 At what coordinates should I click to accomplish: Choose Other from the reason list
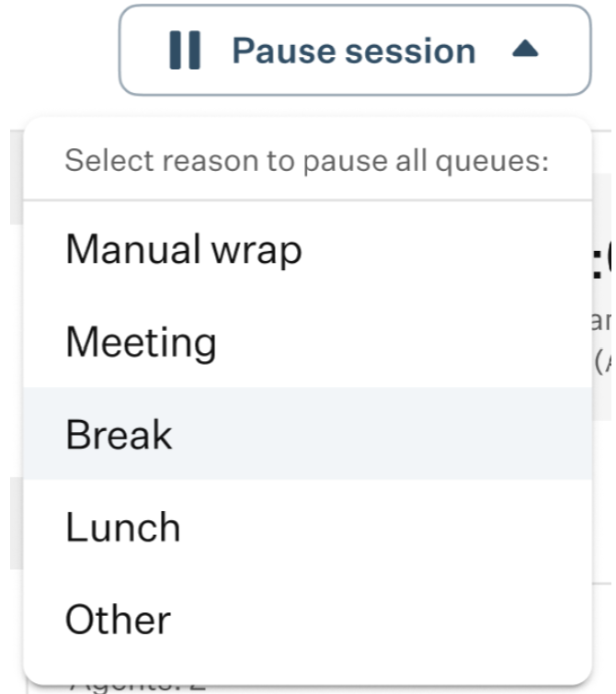click(x=308, y=619)
